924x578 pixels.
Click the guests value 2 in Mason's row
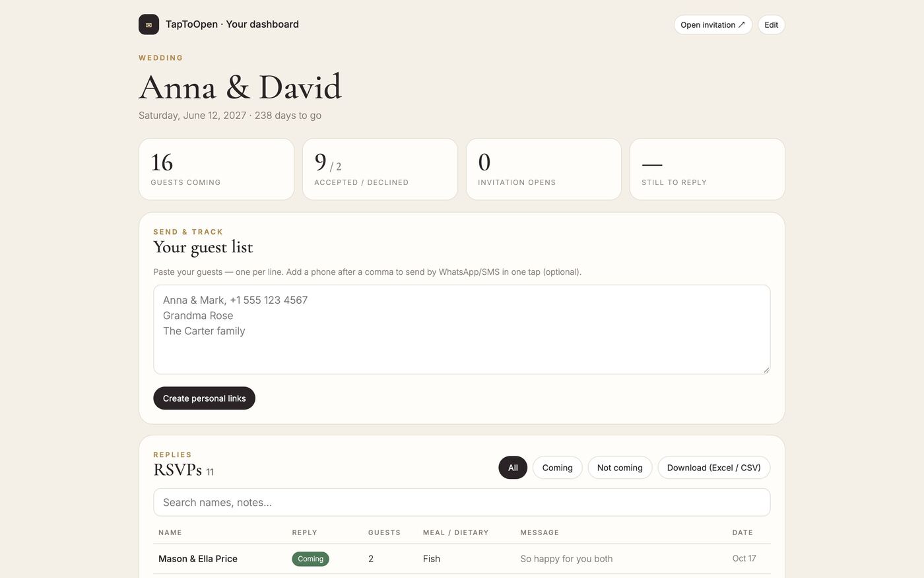[x=371, y=559]
